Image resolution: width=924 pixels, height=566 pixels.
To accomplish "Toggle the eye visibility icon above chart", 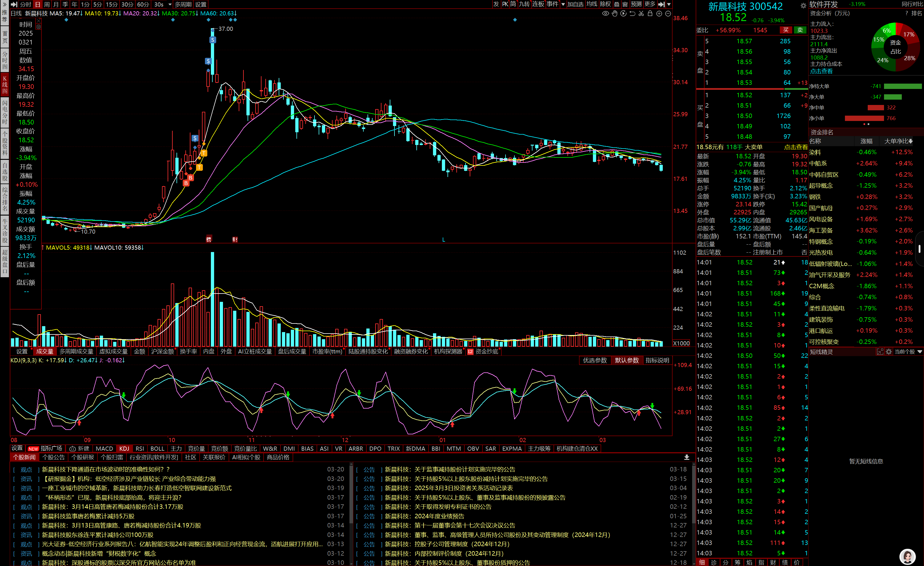I will click(x=605, y=14).
